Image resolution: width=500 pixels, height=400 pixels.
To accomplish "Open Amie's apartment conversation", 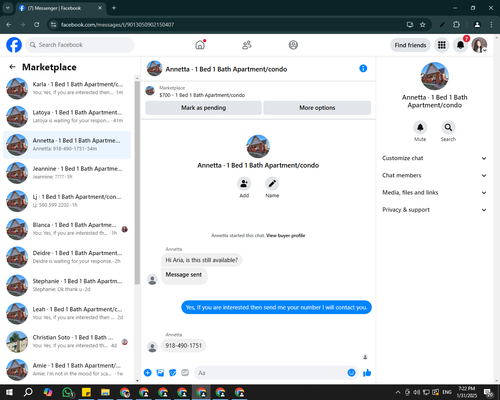I will [x=67, y=370].
